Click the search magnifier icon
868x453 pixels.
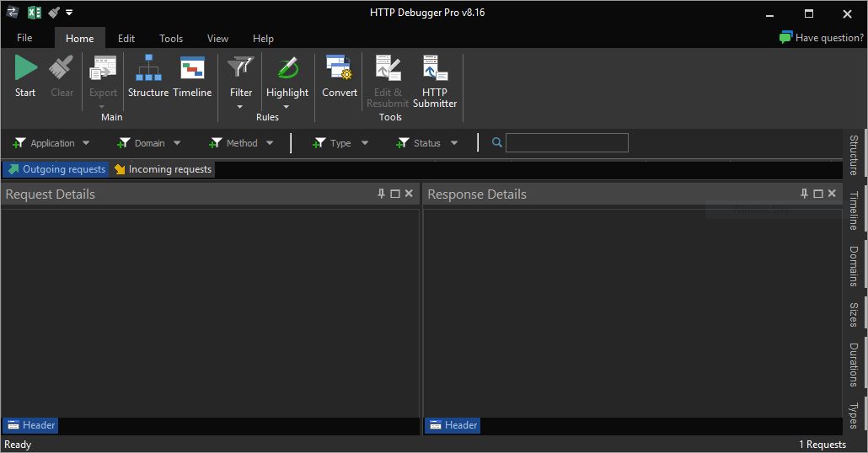click(x=497, y=142)
